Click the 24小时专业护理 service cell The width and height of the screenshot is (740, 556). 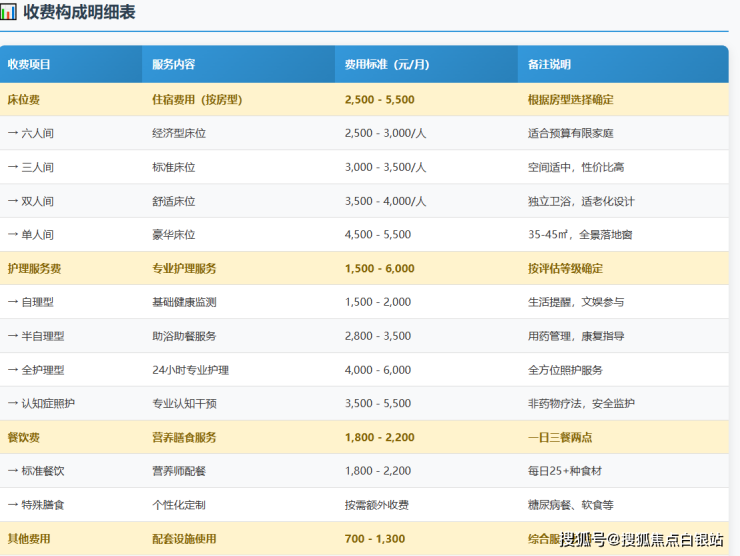[x=190, y=370]
